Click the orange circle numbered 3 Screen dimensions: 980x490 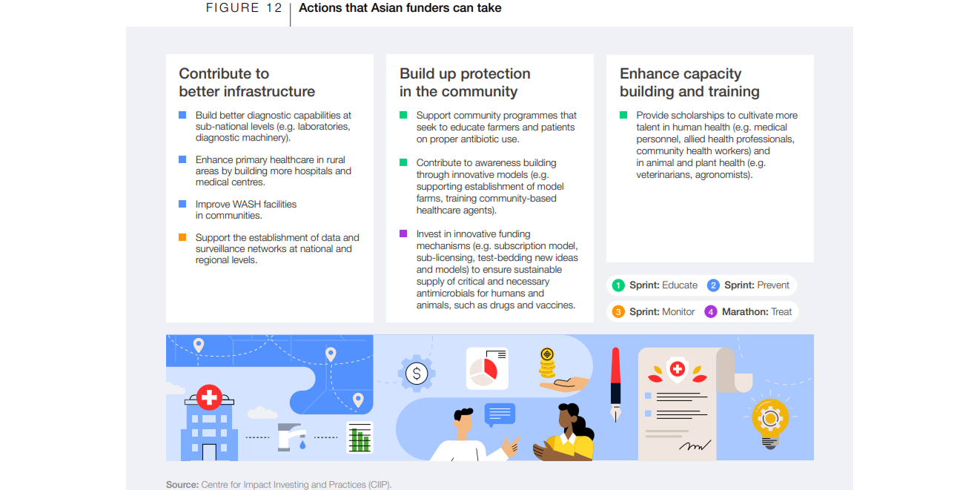[x=618, y=312]
